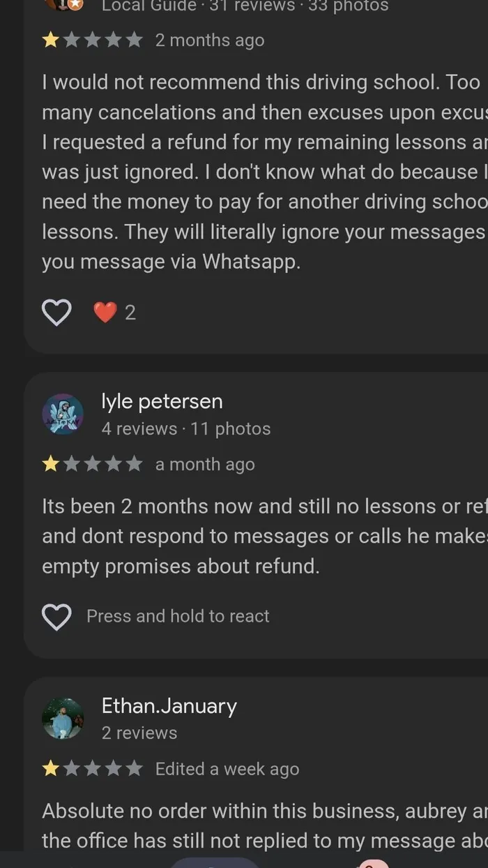
Task: View lyle petersen's 4 reviews and 11 photos
Action: point(185,428)
